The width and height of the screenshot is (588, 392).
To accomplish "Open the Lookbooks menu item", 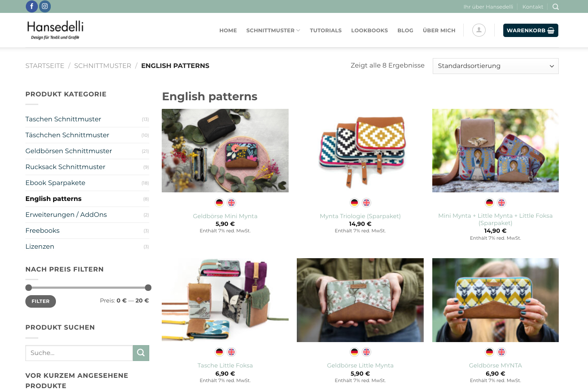I will tap(369, 31).
